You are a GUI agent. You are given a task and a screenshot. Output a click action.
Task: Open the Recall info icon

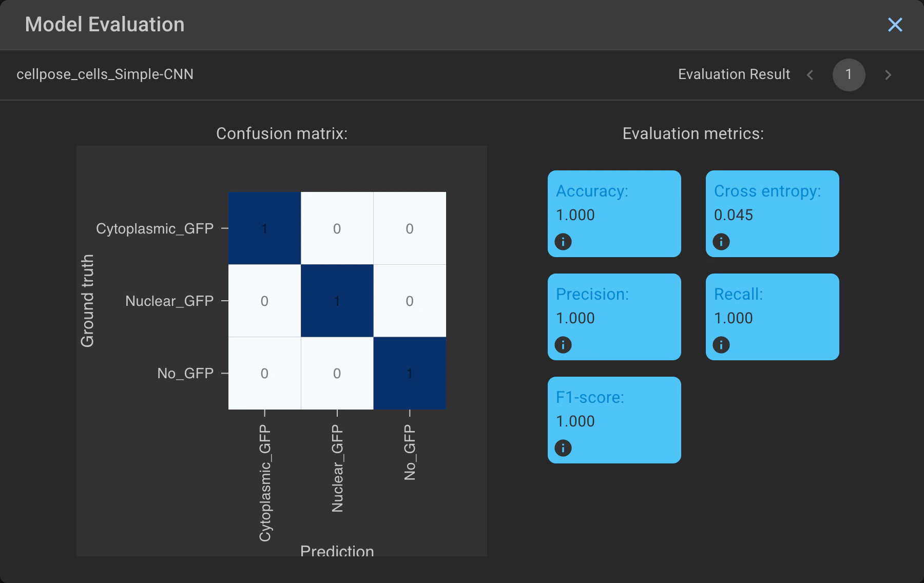coord(721,344)
